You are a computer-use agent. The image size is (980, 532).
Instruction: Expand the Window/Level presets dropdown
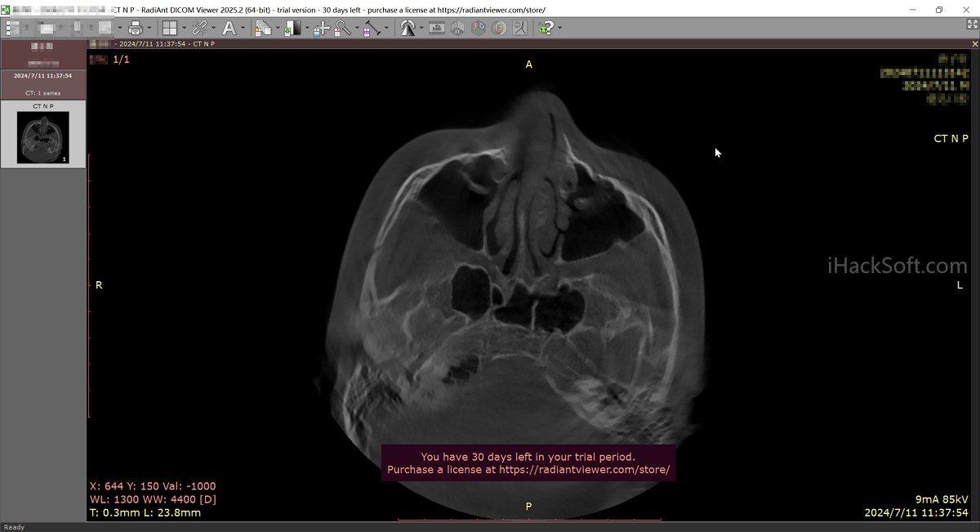pos(307,28)
